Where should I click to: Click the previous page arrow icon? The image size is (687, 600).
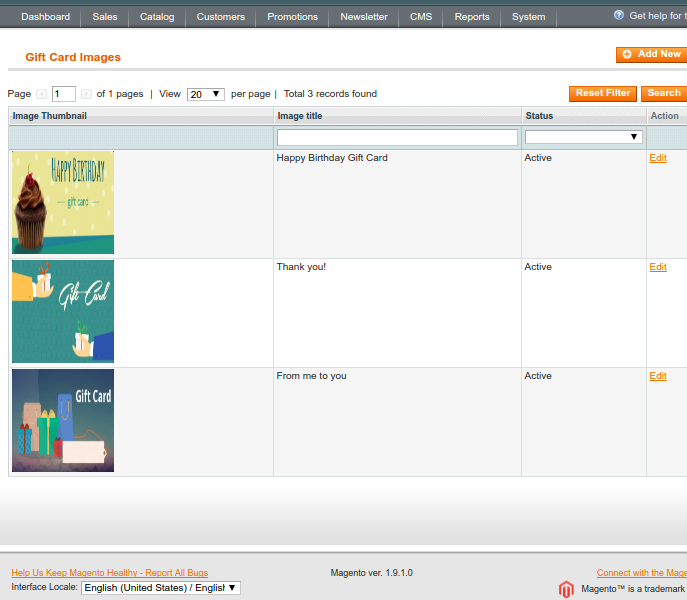(x=42, y=94)
